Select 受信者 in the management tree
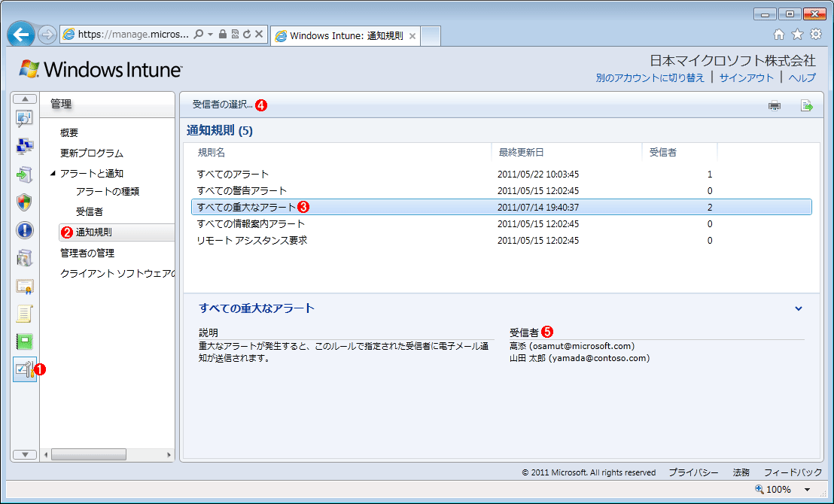Image resolution: width=834 pixels, height=504 pixels. pos(90,211)
